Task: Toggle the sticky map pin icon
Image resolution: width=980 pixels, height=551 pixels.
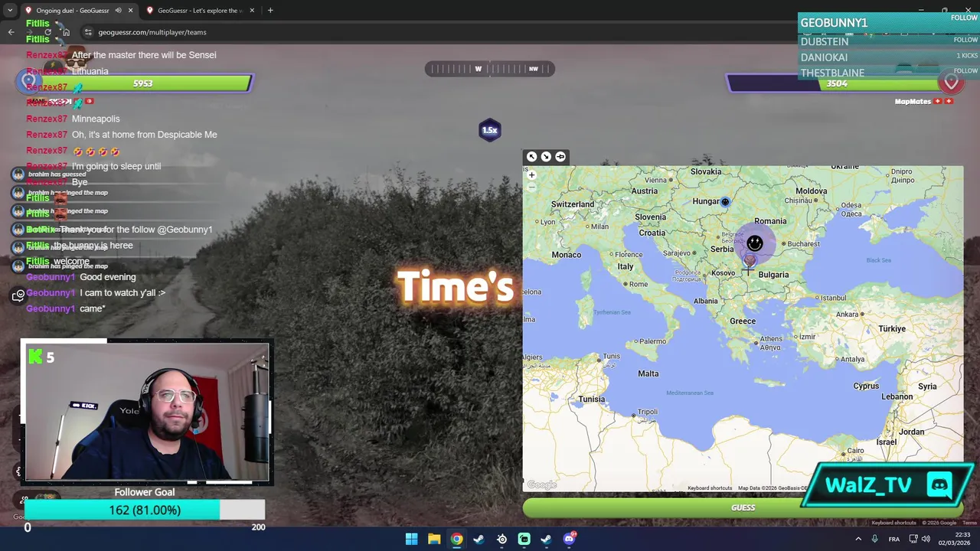Action: pos(560,156)
